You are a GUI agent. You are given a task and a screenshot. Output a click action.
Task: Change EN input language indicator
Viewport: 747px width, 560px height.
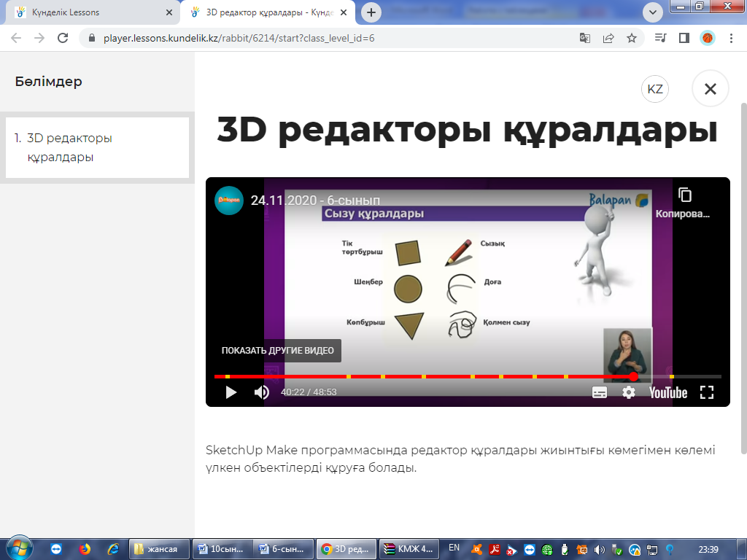(x=454, y=548)
